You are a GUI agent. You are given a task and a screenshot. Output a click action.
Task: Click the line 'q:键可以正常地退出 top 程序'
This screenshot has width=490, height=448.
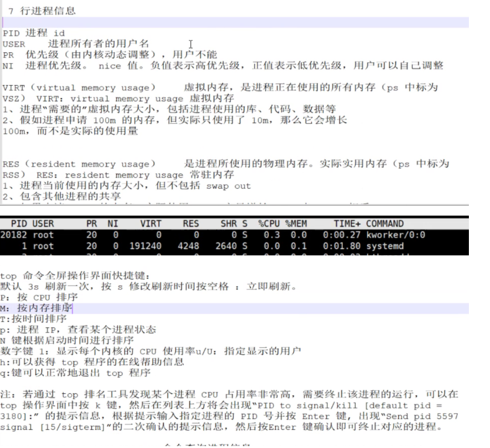(x=75, y=373)
